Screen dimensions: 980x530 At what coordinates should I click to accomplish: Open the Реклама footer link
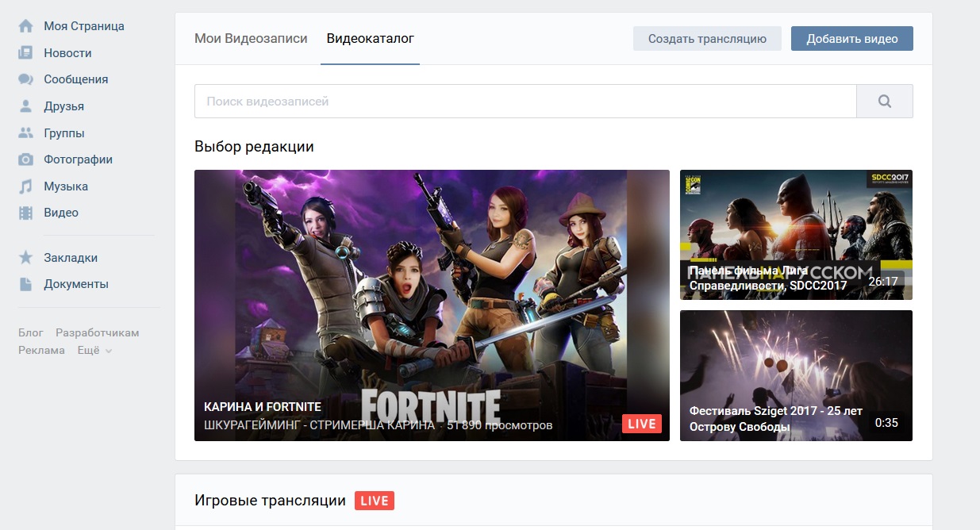(41, 350)
